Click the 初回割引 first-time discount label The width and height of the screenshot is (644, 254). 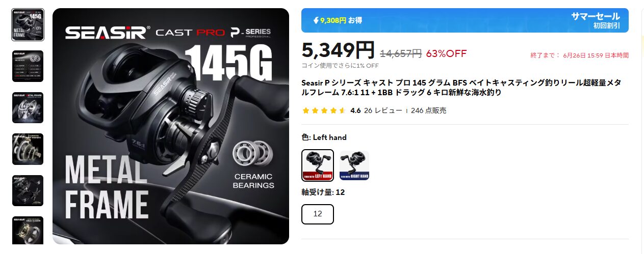(x=607, y=25)
